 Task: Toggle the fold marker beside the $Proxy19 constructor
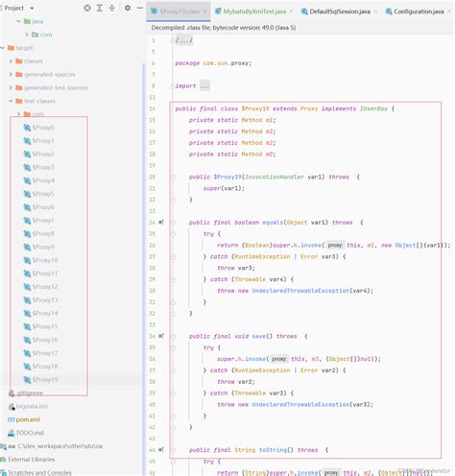pyautogui.click(x=173, y=177)
